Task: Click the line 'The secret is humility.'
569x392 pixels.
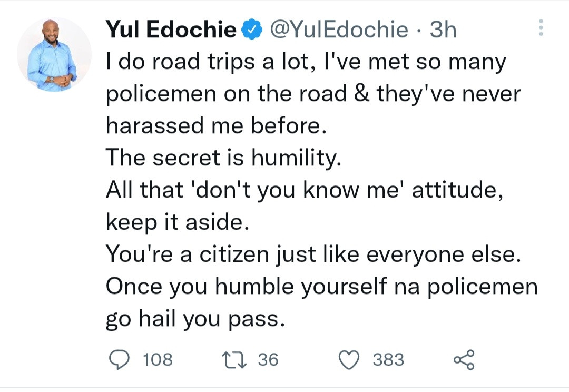Action: 224,158
